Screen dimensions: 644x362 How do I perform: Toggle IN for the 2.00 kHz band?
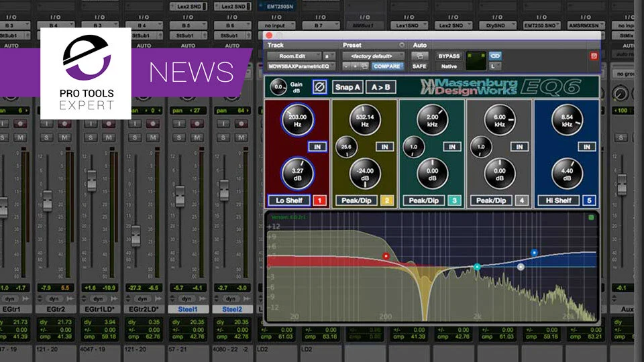point(452,147)
